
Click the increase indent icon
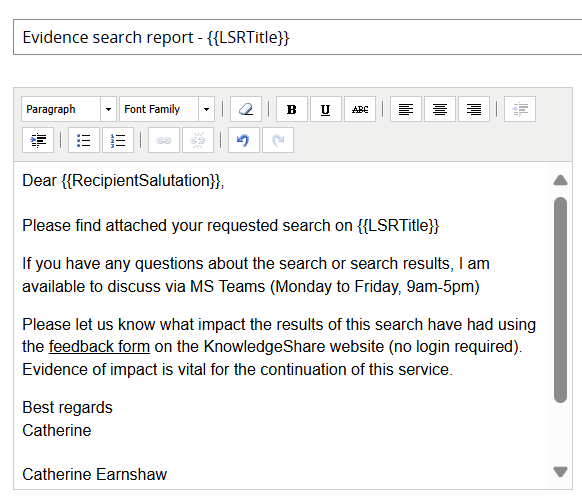coord(38,140)
